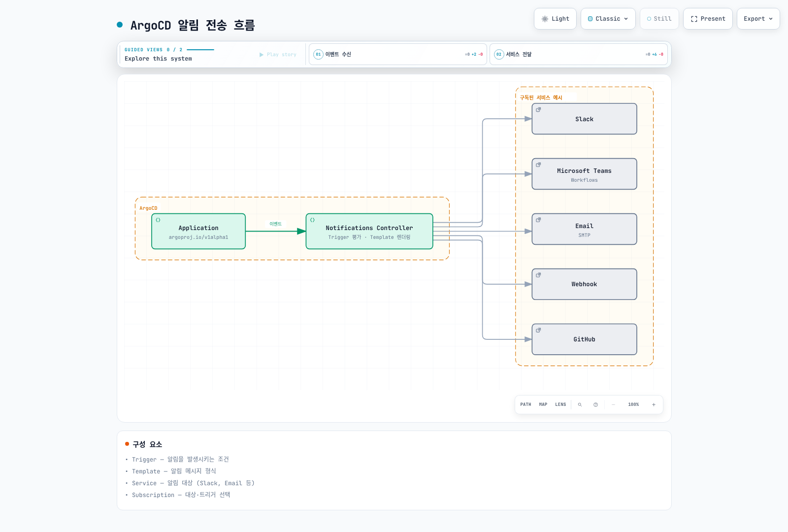Zoom out with the minus button
The height and width of the screenshot is (532, 788).
click(x=613, y=404)
